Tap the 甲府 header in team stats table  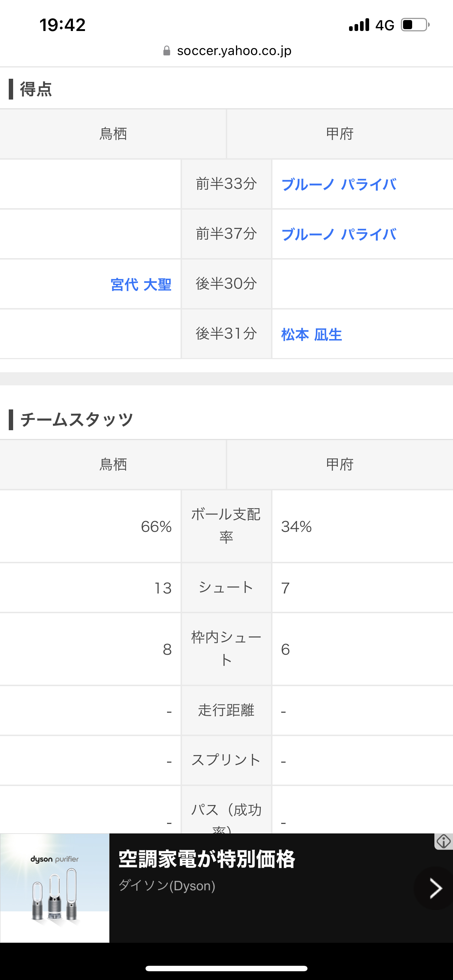click(x=340, y=464)
